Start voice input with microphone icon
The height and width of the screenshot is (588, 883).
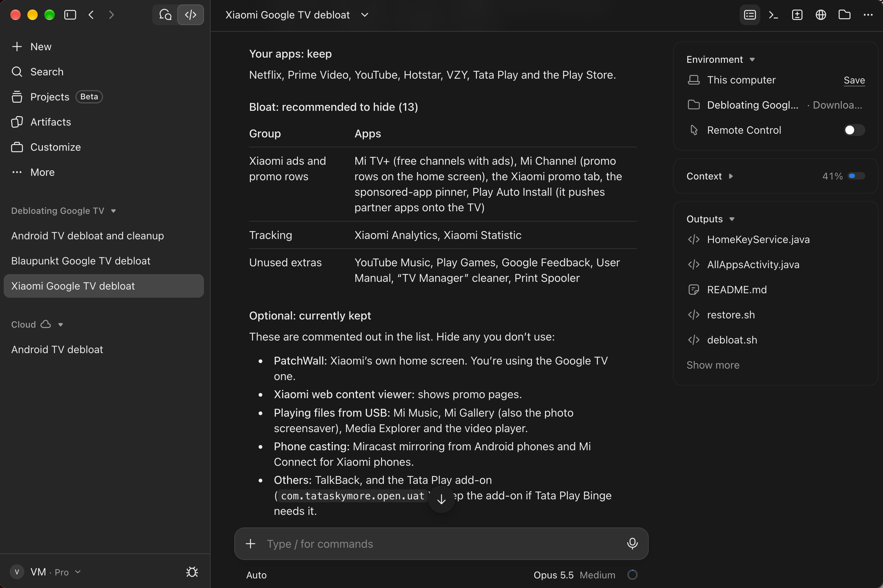[x=632, y=543]
